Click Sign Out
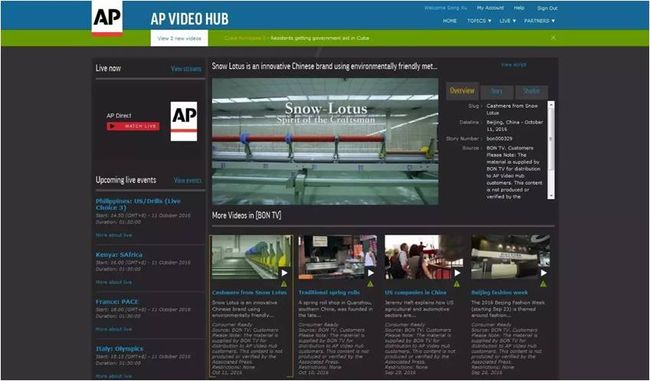 pyautogui.click(x=547, y=8)
